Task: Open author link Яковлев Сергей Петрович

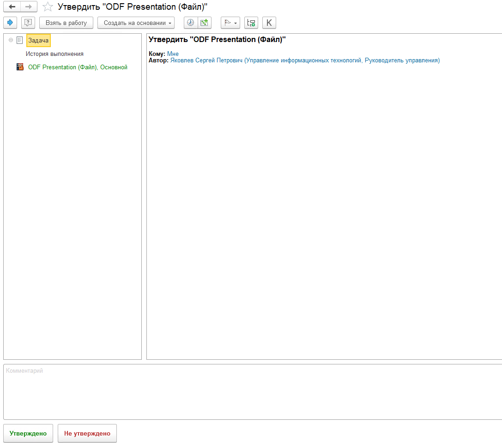Action: click(305, 61)
